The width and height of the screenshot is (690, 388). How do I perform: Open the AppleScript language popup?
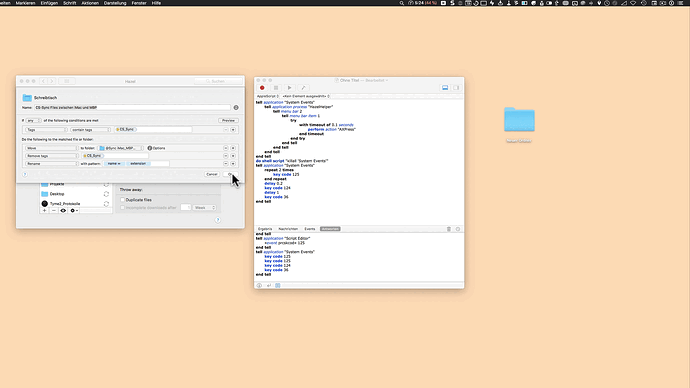[x=268, y=96]
